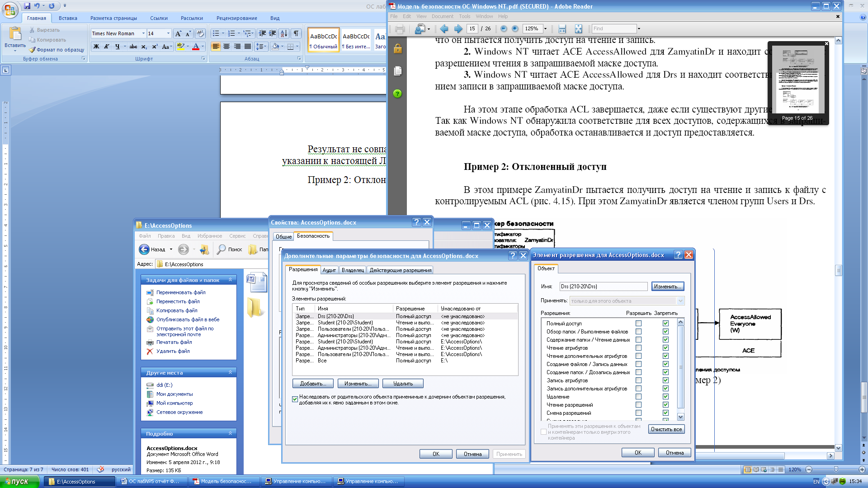Collapse 'Подробно' panel in Explorer
The image size is (868, 488).
(231, 434)
